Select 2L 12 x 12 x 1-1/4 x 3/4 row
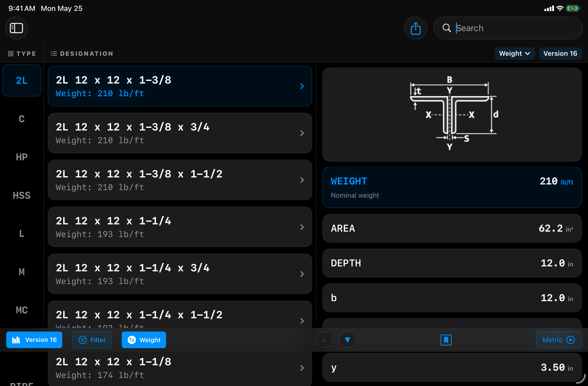 click(x=180, y=274)
